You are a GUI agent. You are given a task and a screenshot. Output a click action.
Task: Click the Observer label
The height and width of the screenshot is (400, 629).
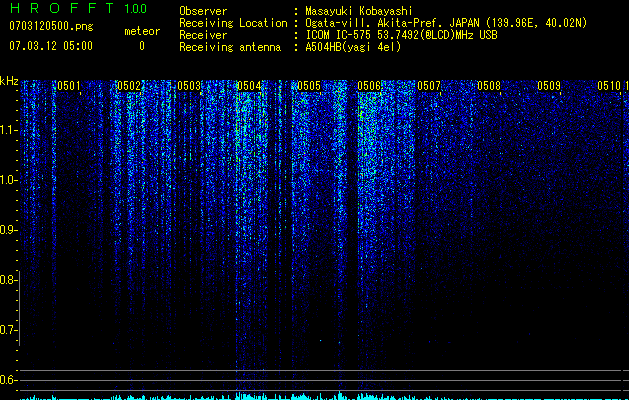pyautogui.click(x=203, y=11)
